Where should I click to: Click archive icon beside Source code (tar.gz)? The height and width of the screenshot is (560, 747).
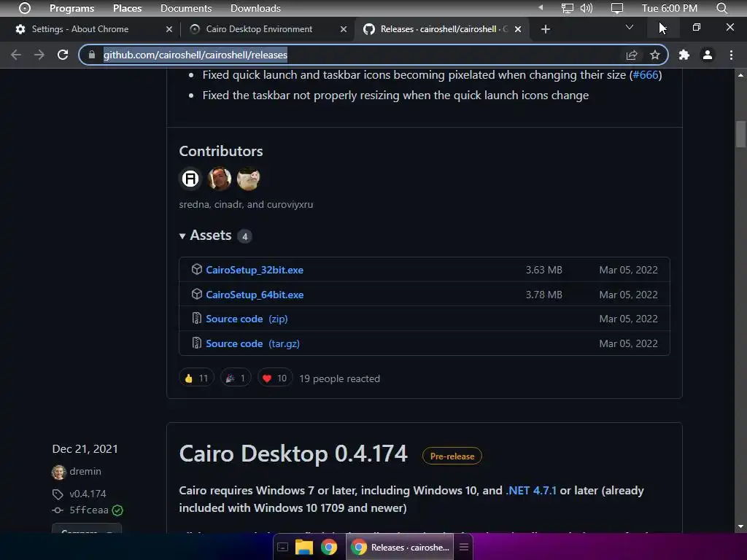point(196,343)
